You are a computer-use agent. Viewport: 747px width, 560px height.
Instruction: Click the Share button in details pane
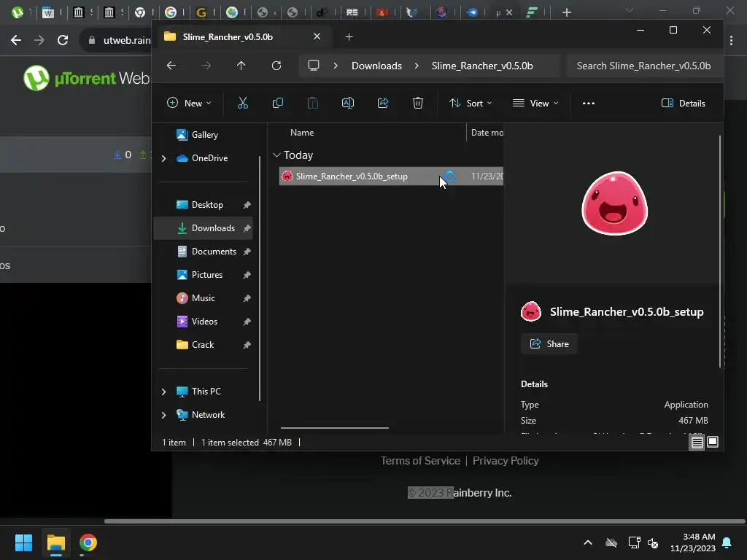549,344
